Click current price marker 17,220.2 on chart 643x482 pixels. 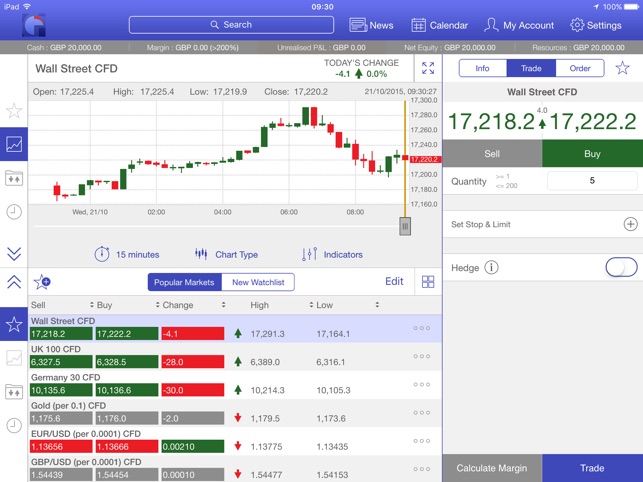coord(425,159)
